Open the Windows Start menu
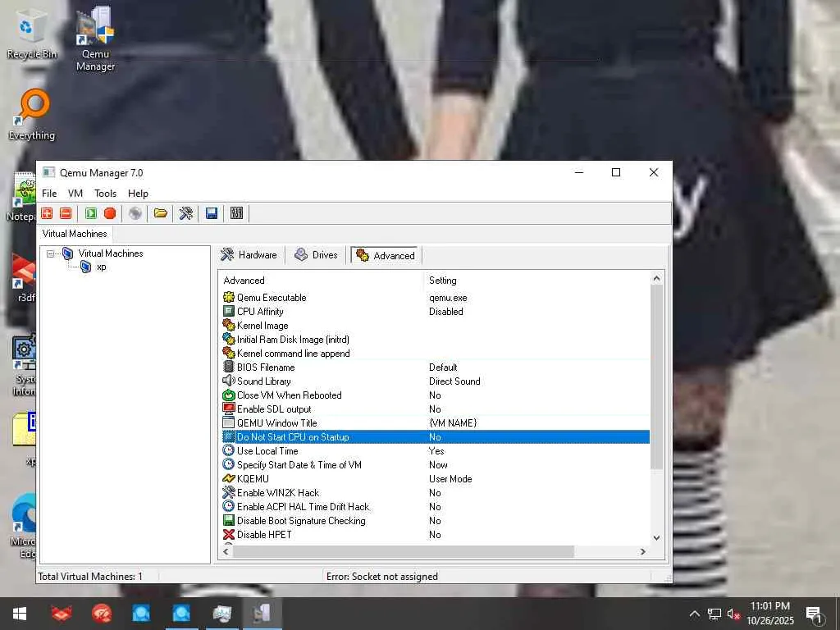The image size is (840, 630). tap(20, 614)
